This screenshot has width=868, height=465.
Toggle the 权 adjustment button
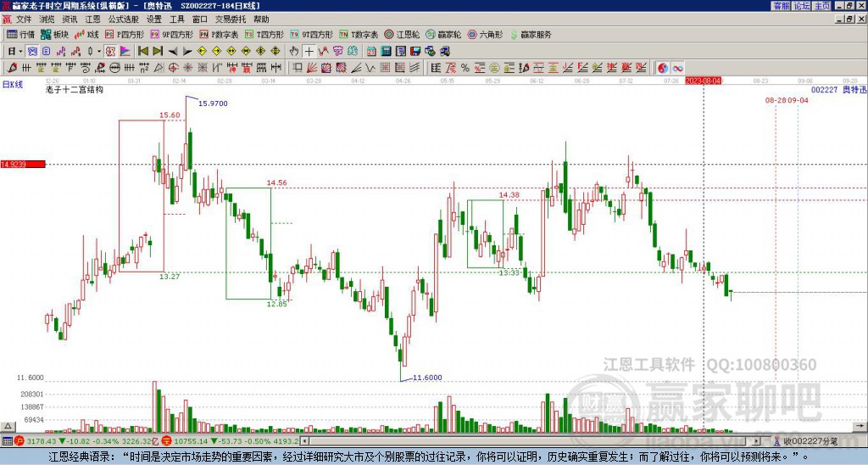110,52
